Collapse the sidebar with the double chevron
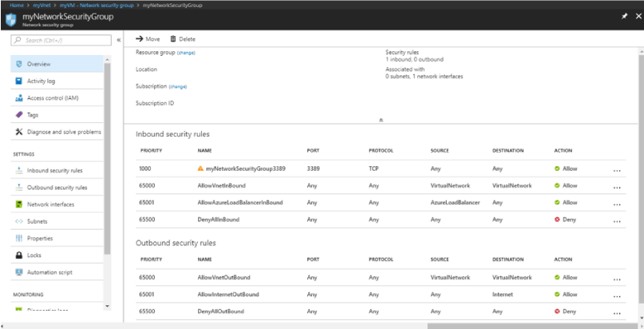 pos(119,40)
